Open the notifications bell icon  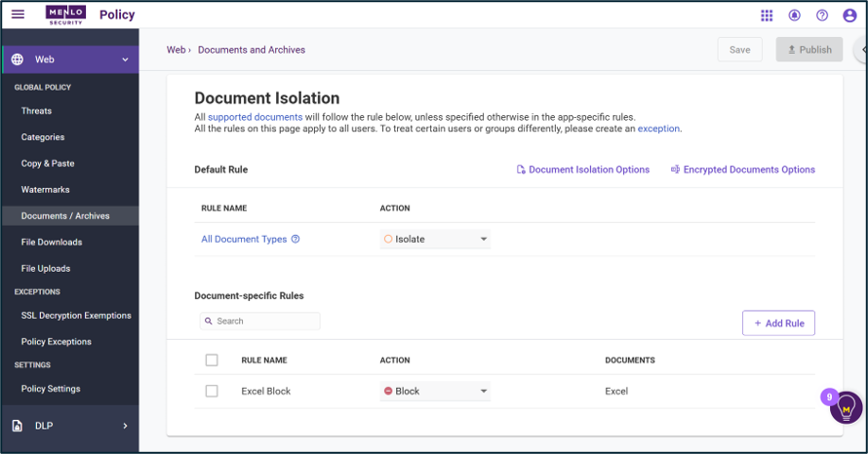tap(795, 16)
